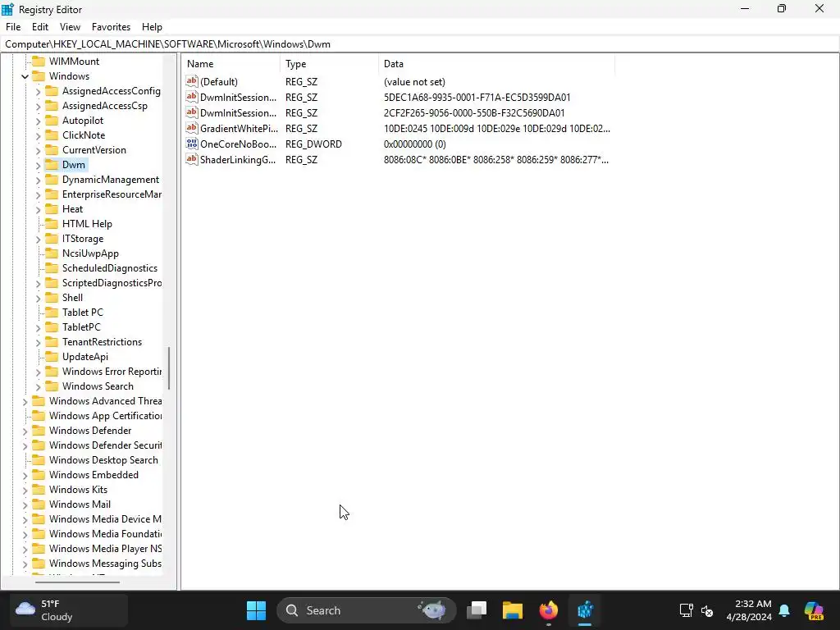Viewport: 840px width, 630px height.
Task: Expand the Dwm key arrow
Action: point(38,166)
